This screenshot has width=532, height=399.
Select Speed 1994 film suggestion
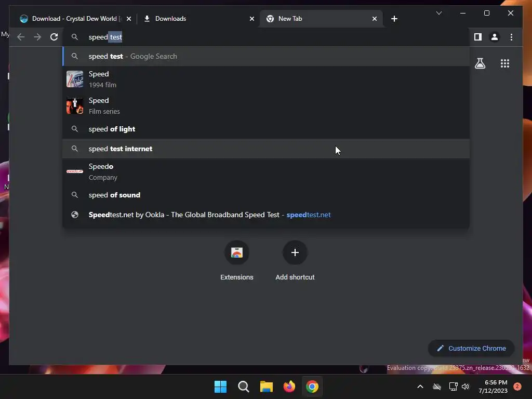coord(266,79)
